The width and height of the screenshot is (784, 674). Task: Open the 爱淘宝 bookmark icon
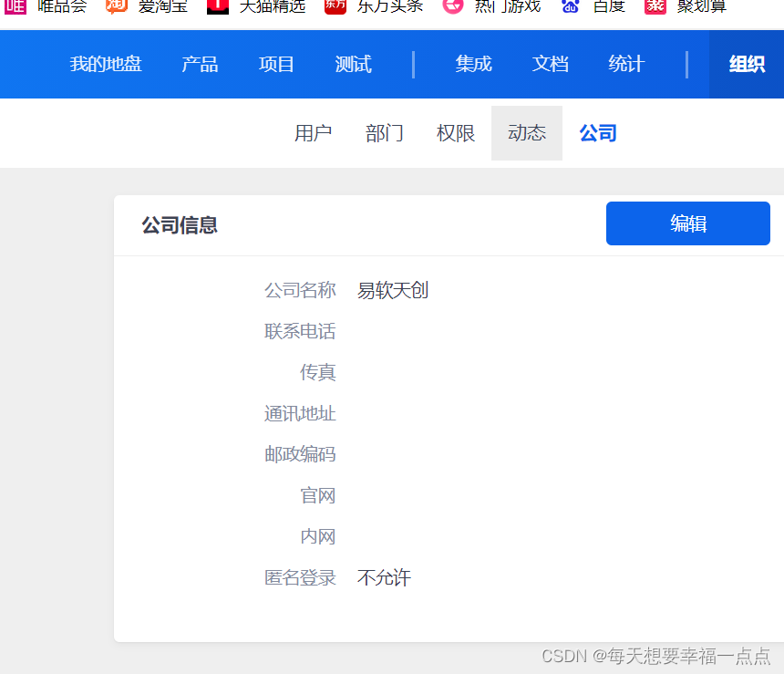(x=117, y=5)
